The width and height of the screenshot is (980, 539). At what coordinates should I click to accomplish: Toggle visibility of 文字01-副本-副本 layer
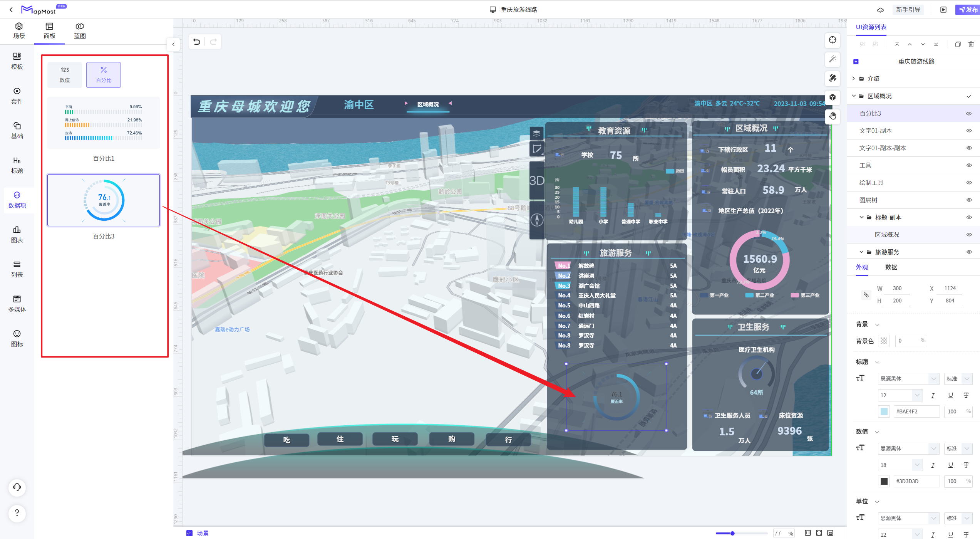pyautogui.click(x=969, y=148)
